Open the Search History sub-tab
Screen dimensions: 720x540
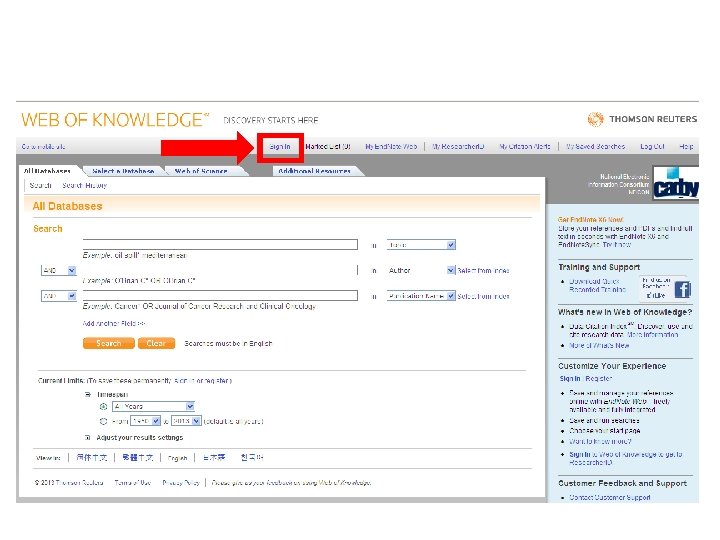pyautogui.click(x=84, y=186)
